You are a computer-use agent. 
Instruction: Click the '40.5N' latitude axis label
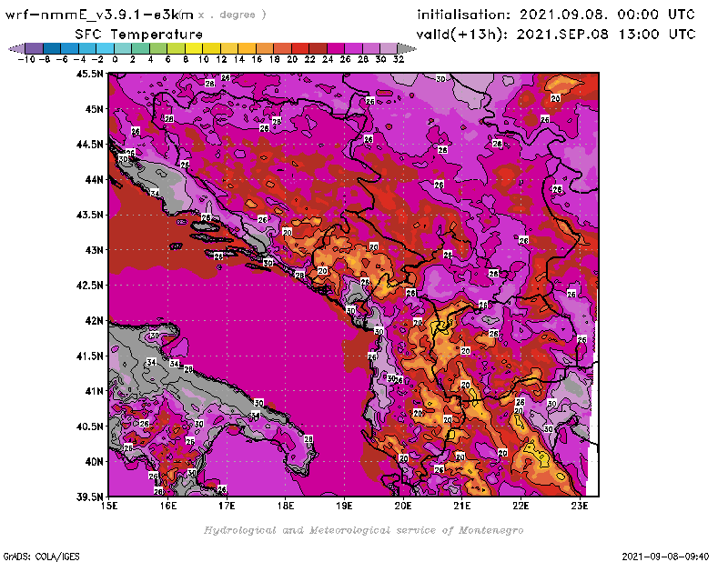point(89,427)
